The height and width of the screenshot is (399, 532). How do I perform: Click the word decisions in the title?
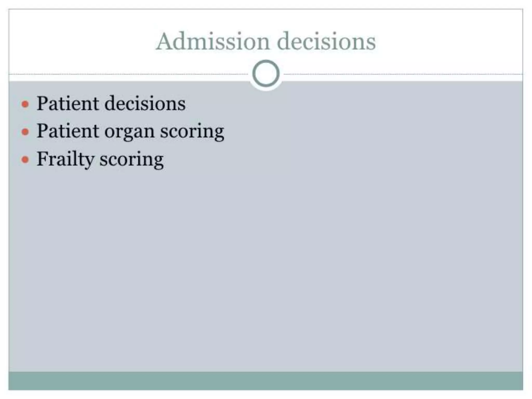coord(326,42)
